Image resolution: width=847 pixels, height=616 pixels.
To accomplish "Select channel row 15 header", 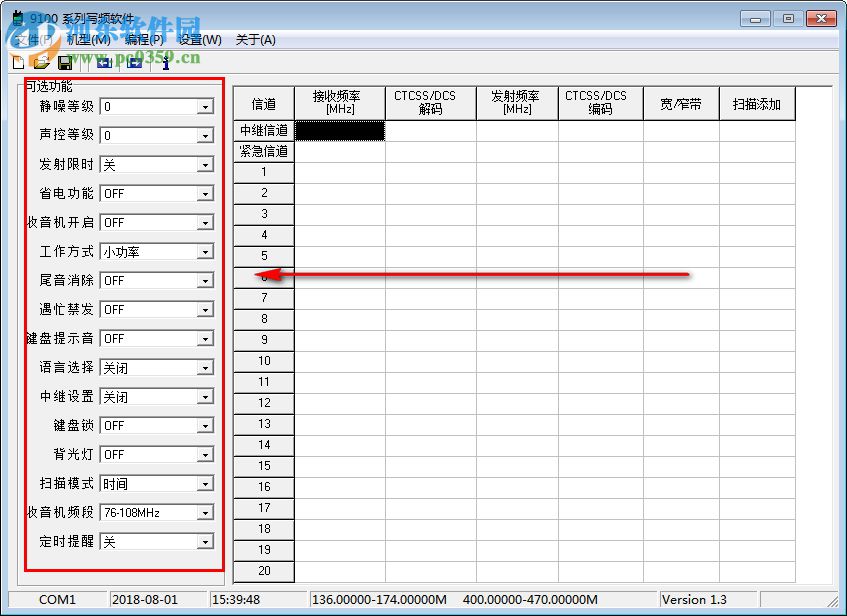I will click(x=264, y=466).
